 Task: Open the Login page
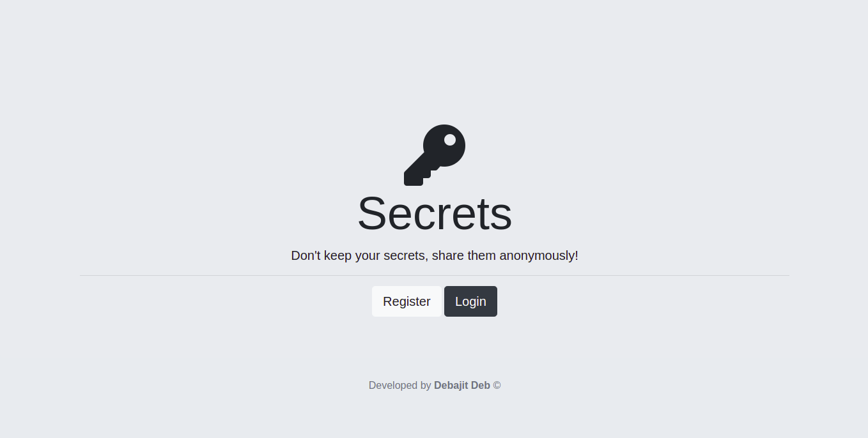pyautogui.click(x=470, y=301)
